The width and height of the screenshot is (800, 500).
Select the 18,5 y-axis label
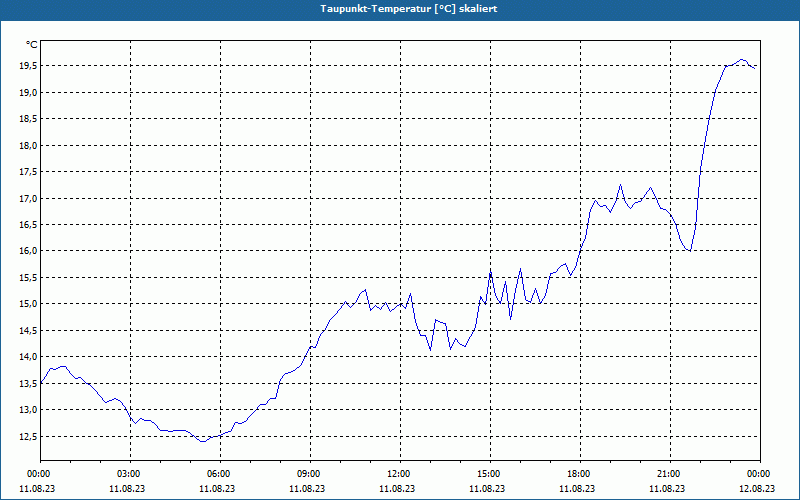28,119
